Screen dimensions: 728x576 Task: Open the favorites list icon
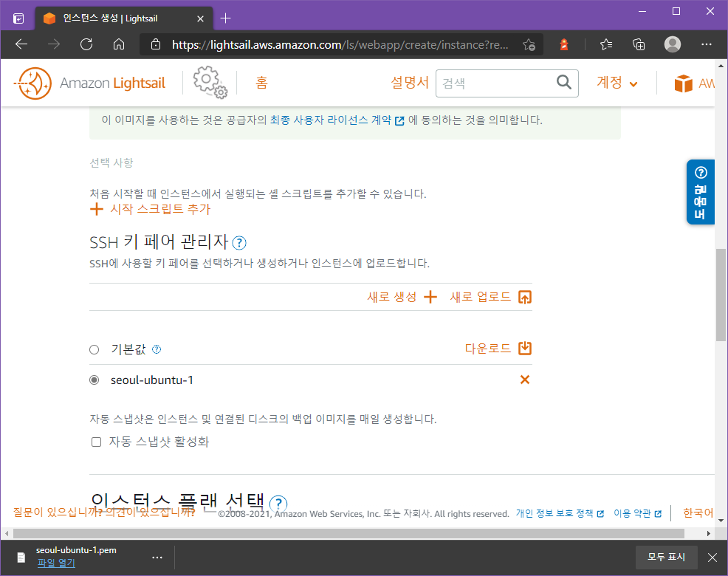coord(606,44)
